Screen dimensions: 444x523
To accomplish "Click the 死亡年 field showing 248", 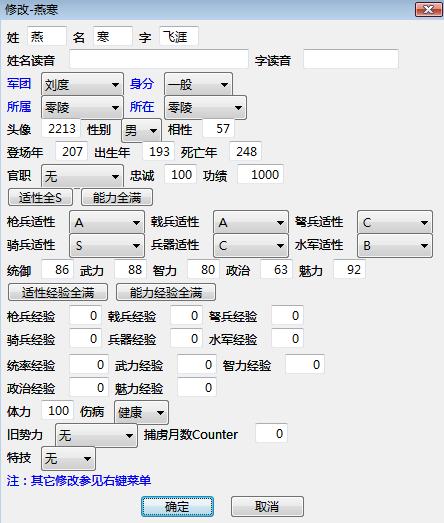I will [246, 152].
